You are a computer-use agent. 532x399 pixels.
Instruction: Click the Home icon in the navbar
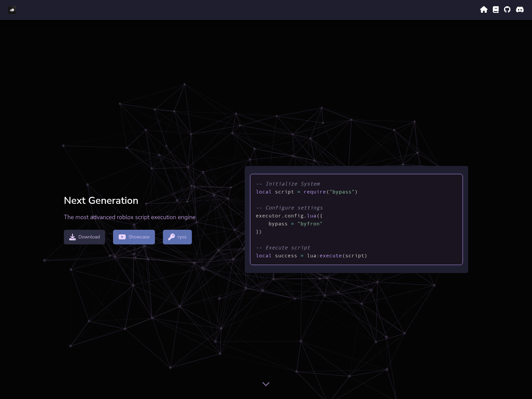pyautogui.click(x=484, y=10)
